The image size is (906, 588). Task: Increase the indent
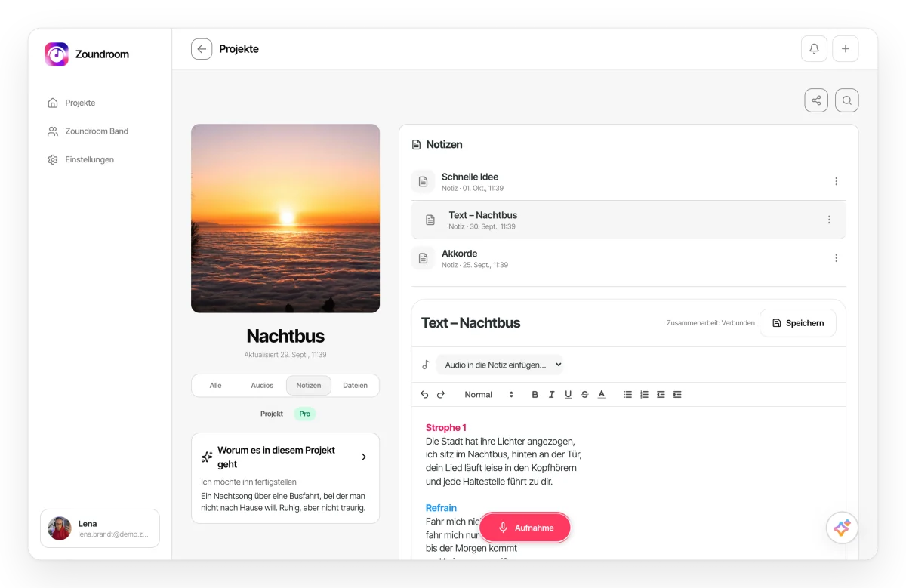(x=677, y=395)
